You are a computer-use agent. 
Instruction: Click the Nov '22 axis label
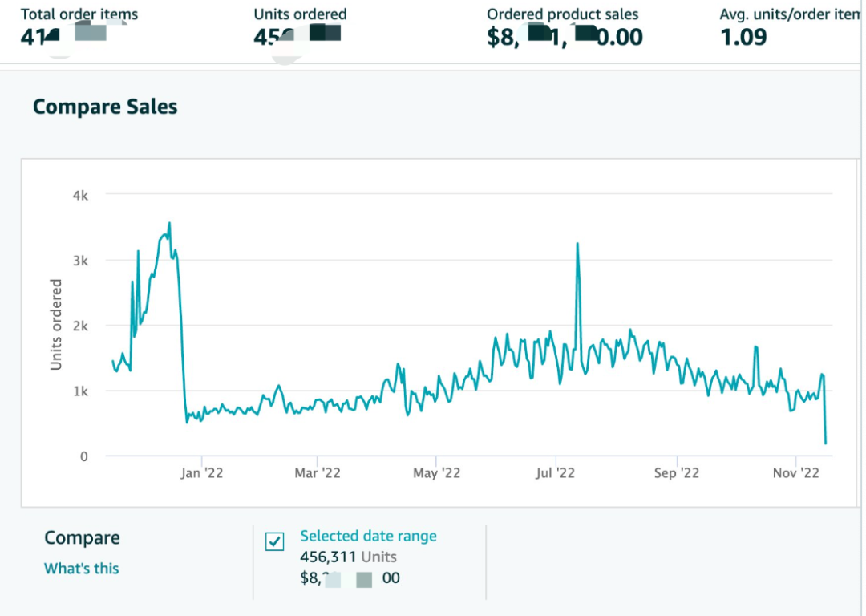tap(796, 473)
